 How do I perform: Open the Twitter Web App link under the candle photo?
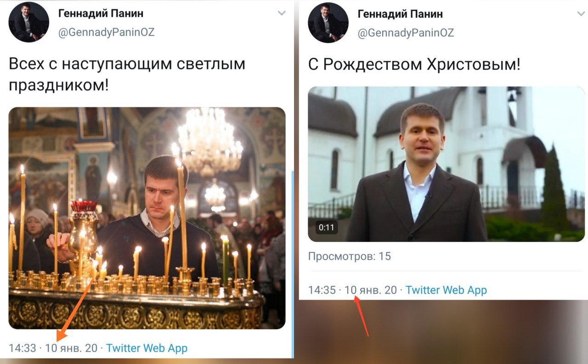147,348
